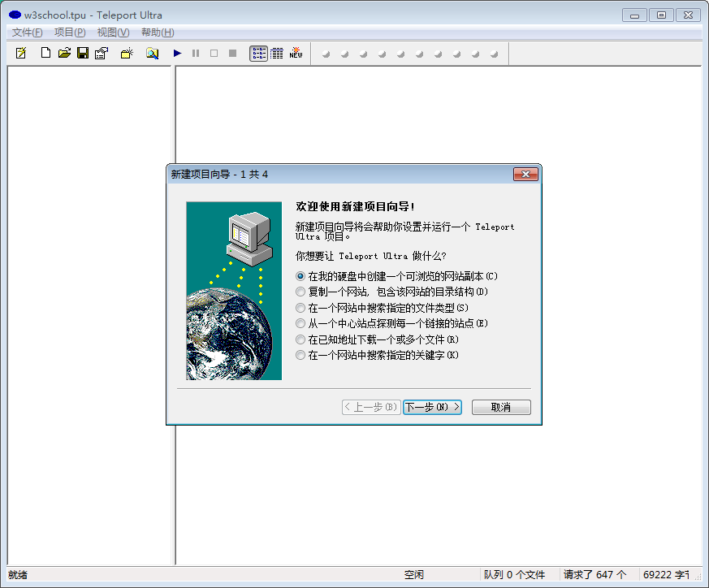Image resolution: width=709 pixels, height=588 pixels.
Task: Pause the running project
Action: point(196,54)
